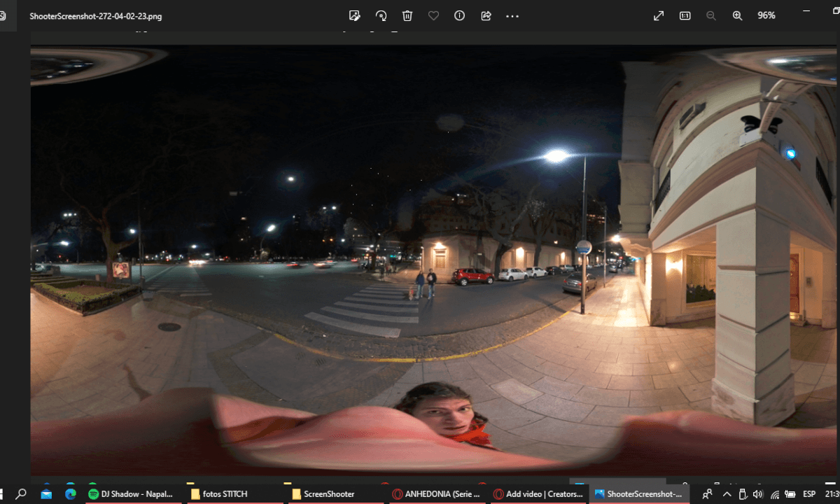Show file info panel
This screenshot has width=840, height=504.
pyautogui.click(x=460, y=15)
